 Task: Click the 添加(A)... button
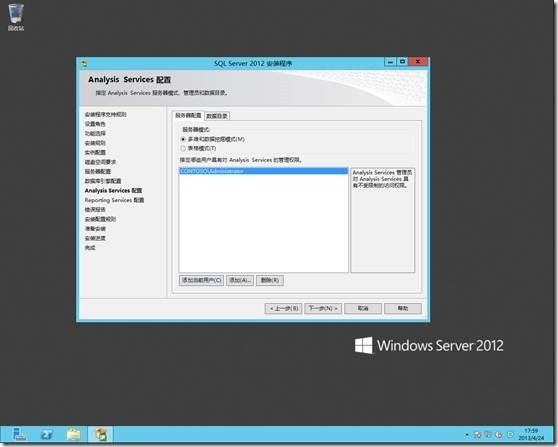(x=240, y=280)
